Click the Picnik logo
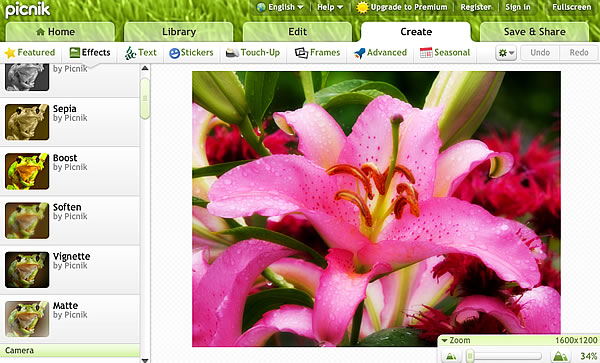The height and width of the screenshot is (363, 600). 28,9
